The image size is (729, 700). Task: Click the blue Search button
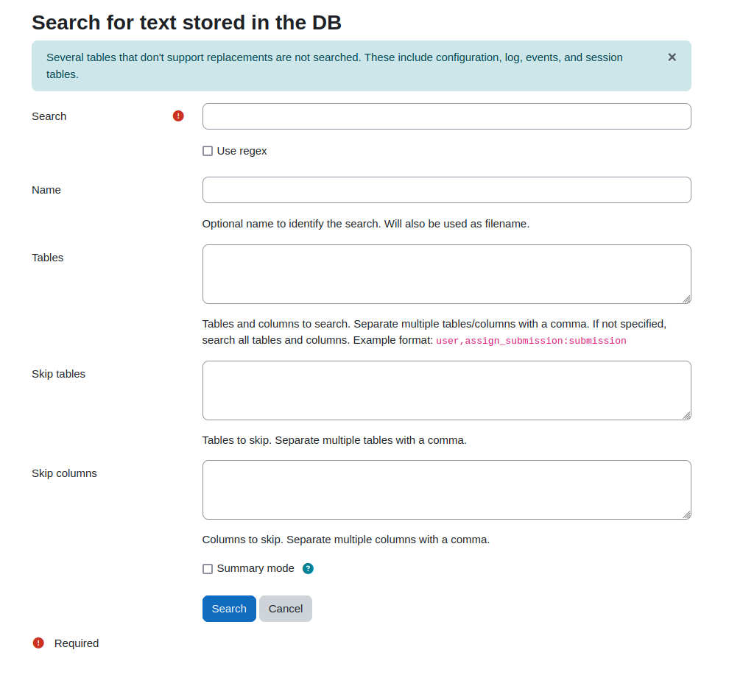click(229, 609)
